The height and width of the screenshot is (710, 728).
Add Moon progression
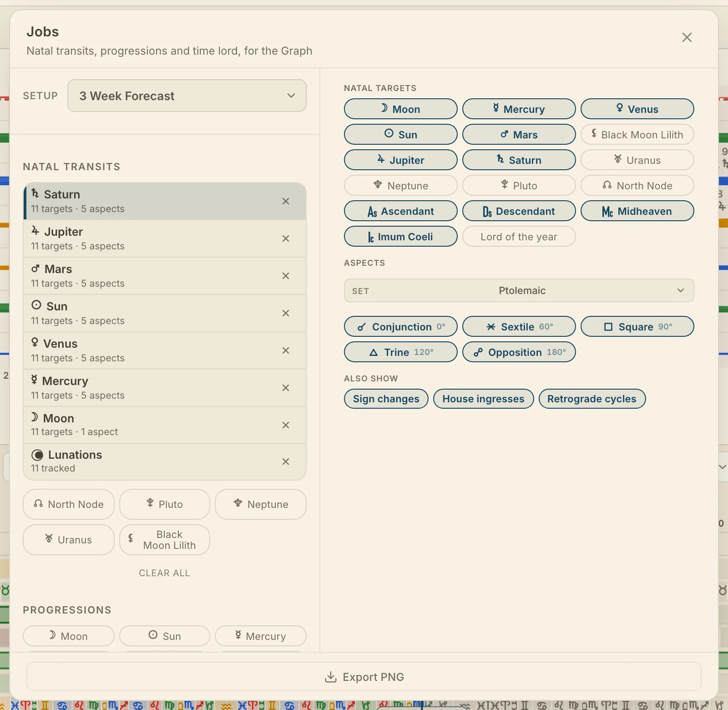point(69,636)
